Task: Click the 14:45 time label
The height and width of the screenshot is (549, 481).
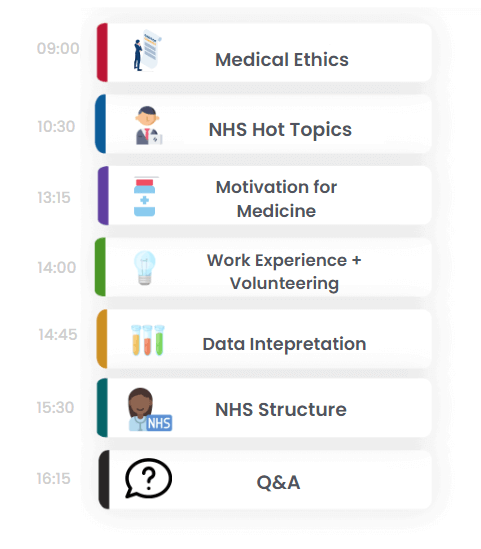Action: 58,334
